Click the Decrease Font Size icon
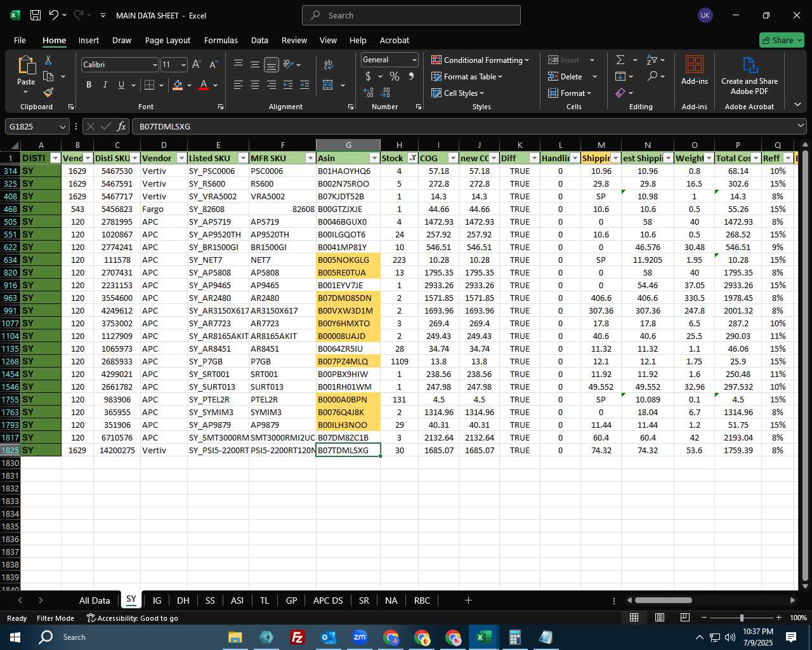Viewport: 812px width, 650px height. [213, 65]
